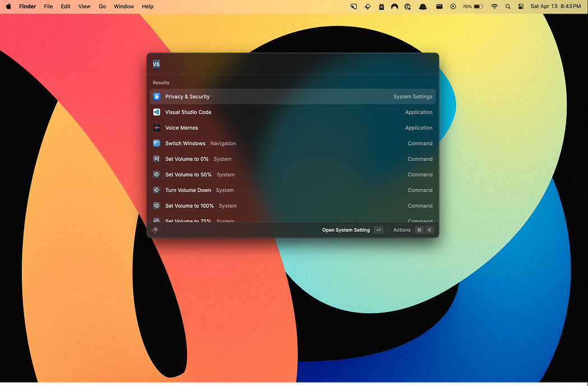Open the Privacy & Security result
The width and height of the screenshot is (588, 386).
pyautogui.click(x=292, y=96)
